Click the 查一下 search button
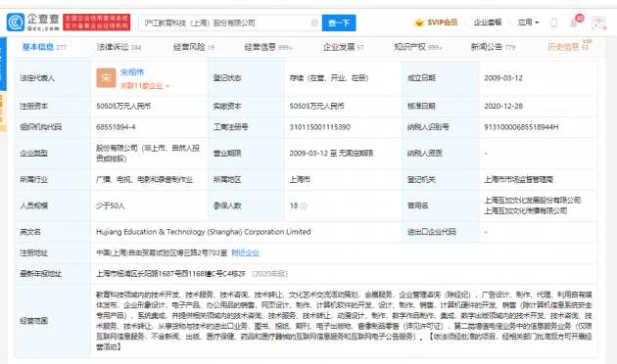This screenshot has width=617, height=364. (x=339, y=23)
